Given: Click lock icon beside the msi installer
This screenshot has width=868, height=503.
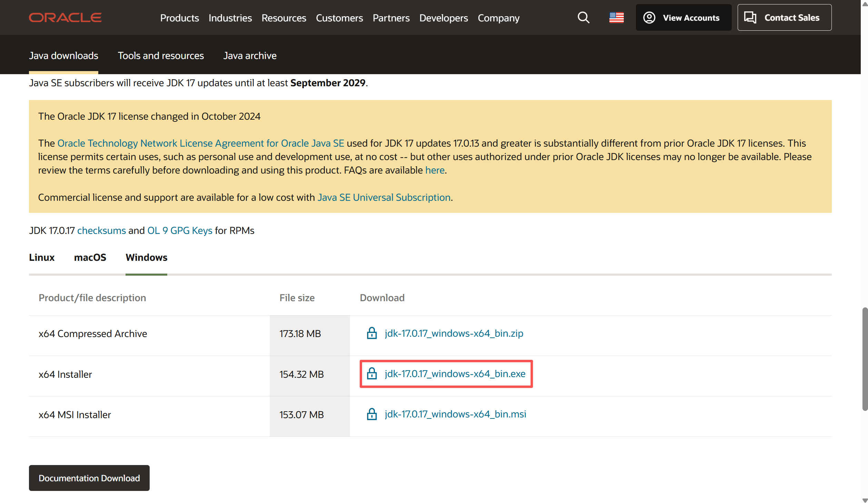Looking at the screenshot, I should [x=371, y=414].
